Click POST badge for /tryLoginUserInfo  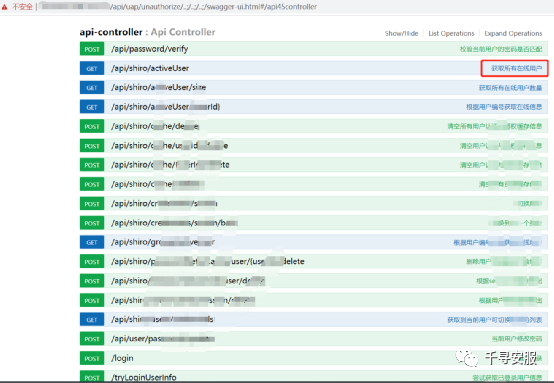pyautogui.click(x=92, y=377)
